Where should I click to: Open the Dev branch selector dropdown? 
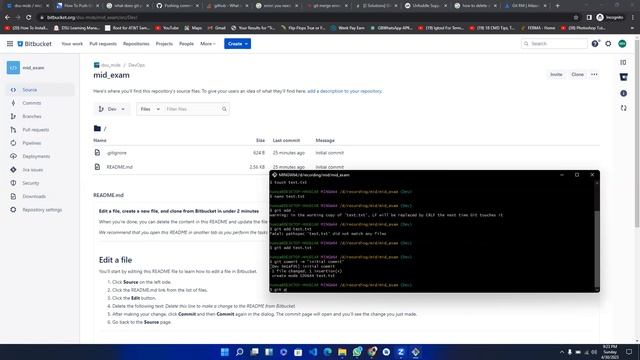point(111,109)
